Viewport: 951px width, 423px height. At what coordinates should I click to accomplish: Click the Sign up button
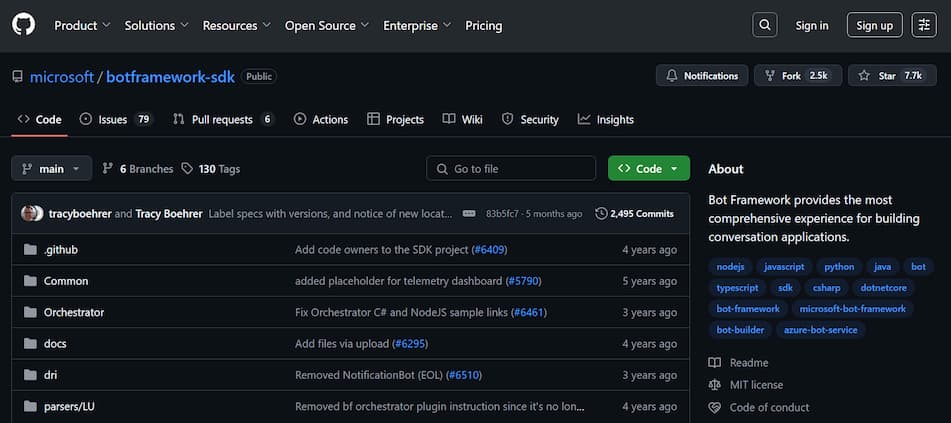coord(875,25)
